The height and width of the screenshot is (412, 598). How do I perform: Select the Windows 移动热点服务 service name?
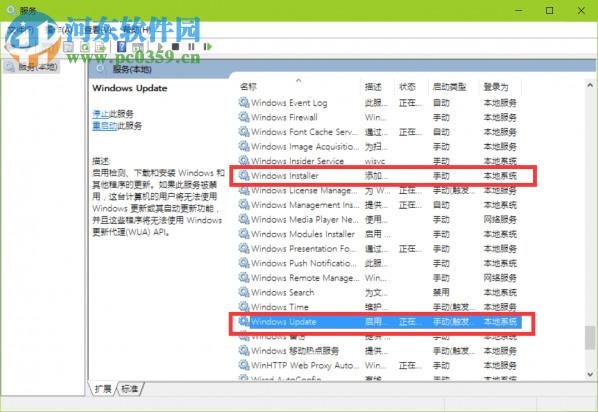coord(295,351)
